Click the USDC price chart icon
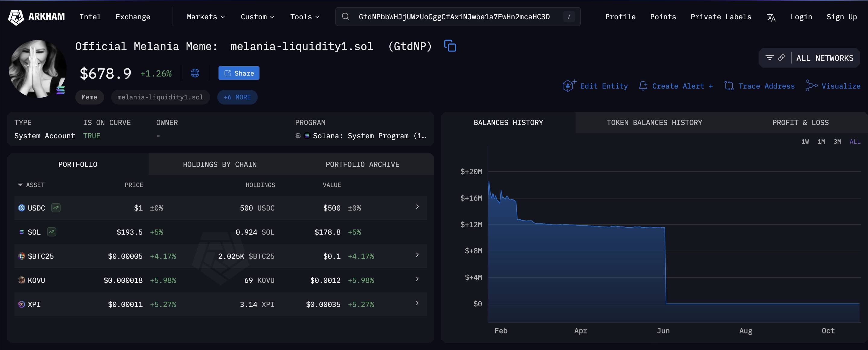The height and width of the screenshot is (350, 868). click(56, 208)
